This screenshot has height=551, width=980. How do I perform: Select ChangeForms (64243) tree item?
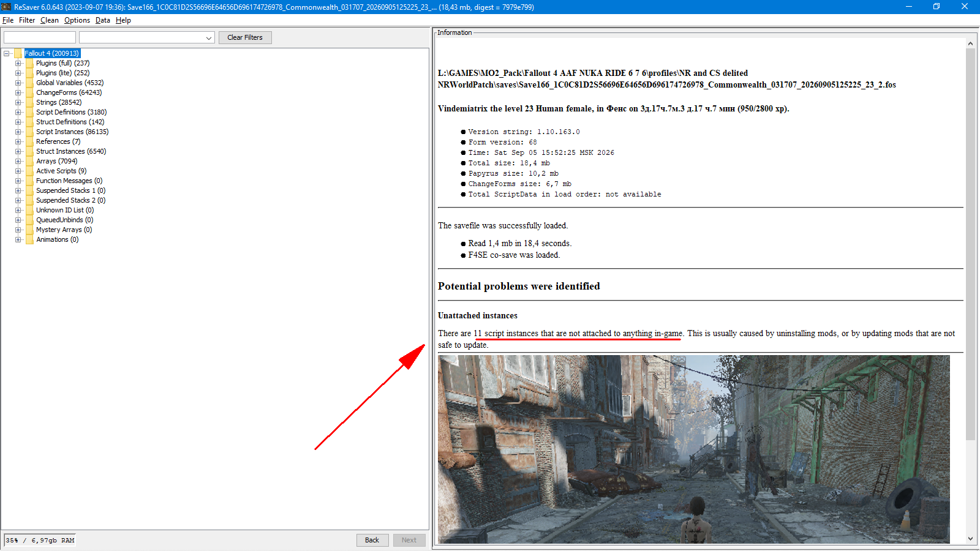click(69, 92)
